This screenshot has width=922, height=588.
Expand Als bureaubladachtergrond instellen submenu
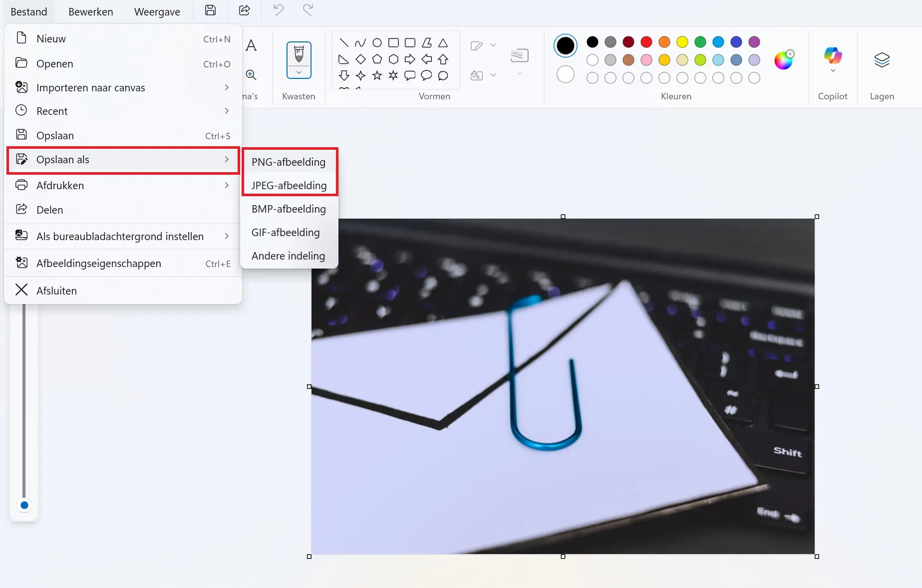[x=123, y=236]
